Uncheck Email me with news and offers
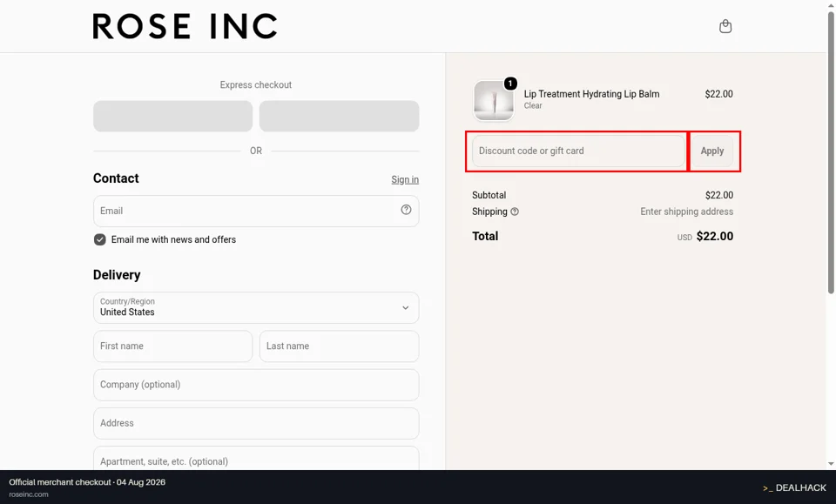 point(99,239)
